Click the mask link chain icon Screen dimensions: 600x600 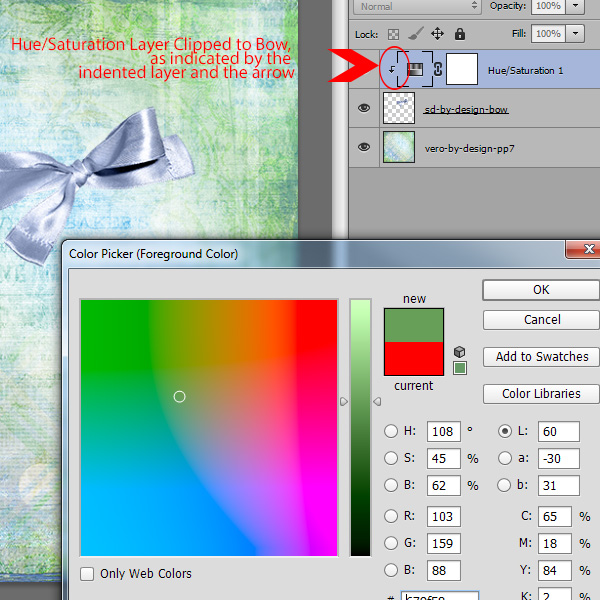438,69
